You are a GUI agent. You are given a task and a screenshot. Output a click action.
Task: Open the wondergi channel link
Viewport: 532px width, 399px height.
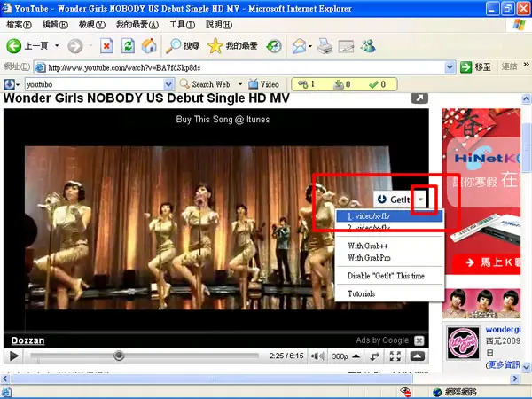tap(503, 330)
